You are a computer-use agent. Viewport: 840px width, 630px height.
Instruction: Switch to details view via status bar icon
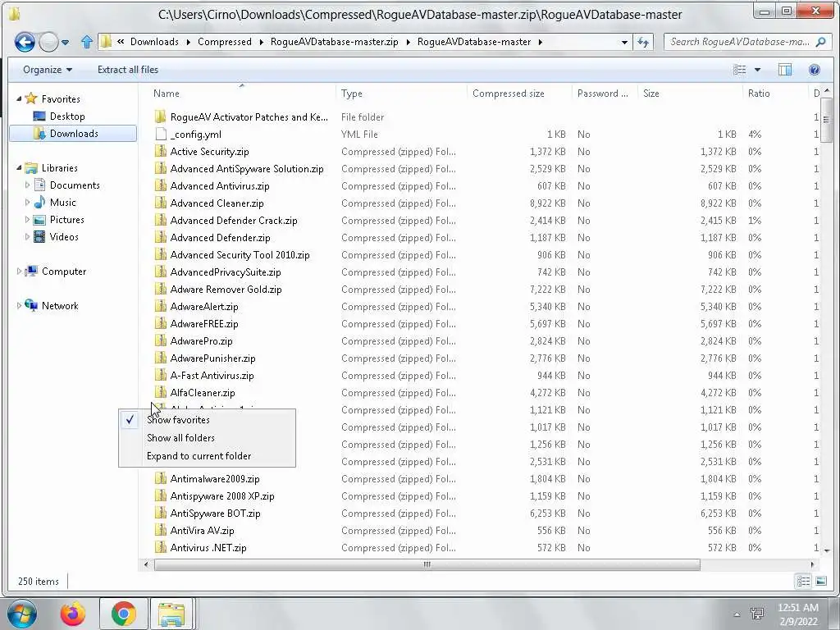tap(803, 581)
